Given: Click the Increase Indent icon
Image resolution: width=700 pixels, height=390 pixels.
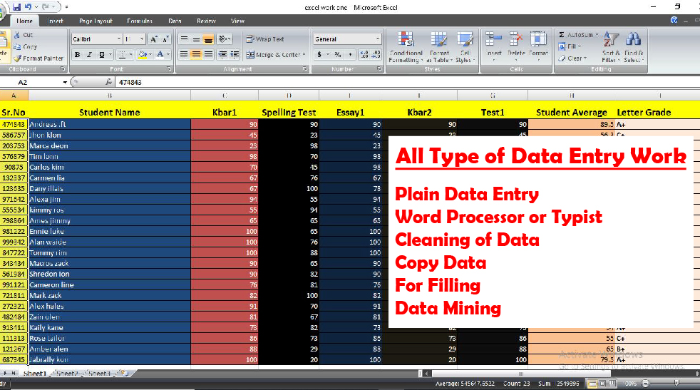Looking at the screenshot, I should 235,54.
